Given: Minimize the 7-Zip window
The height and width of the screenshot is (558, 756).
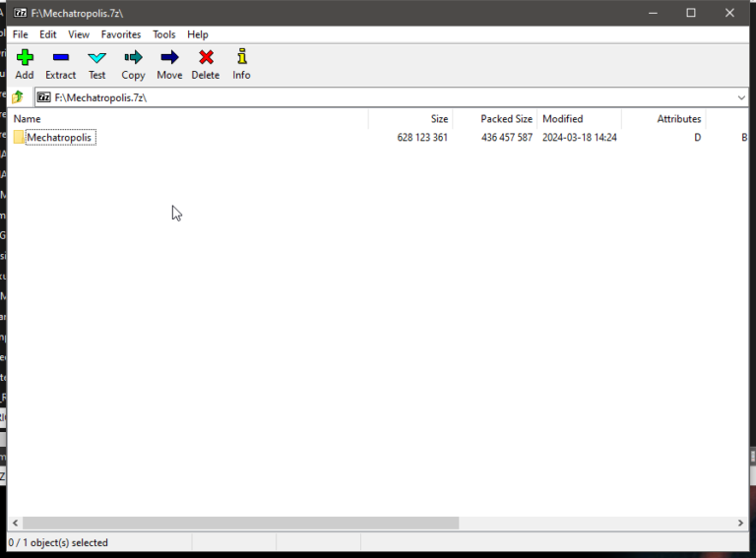Looking at the screenshot, I should (653, 13).
